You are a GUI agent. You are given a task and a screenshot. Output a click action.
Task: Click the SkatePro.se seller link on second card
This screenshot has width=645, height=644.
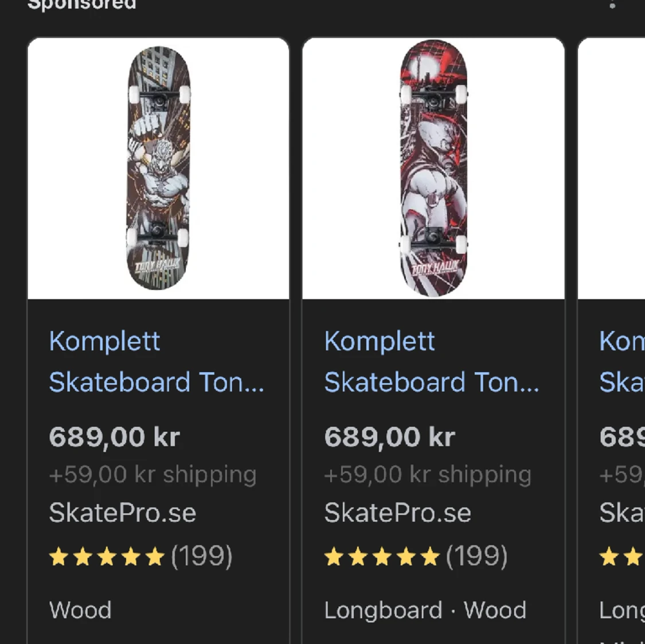tap(398, 512)
